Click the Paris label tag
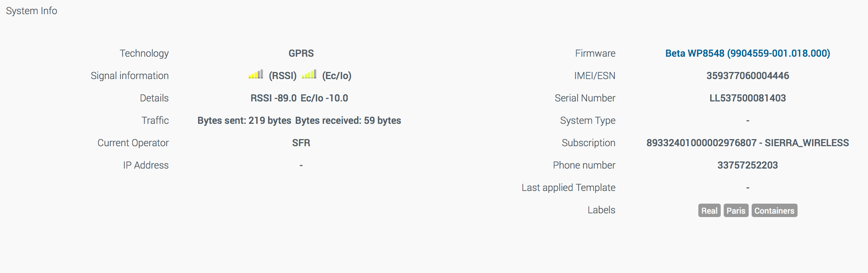Screen dimensions: 868x273 pyautogui.click(x=736, y=211)
